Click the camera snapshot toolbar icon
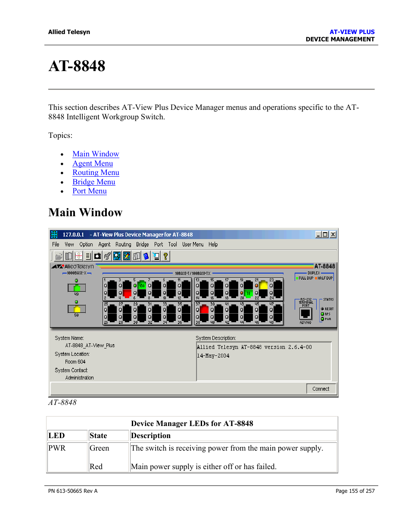The width and height of the screenshot is (411, 532). coord(98,256)
